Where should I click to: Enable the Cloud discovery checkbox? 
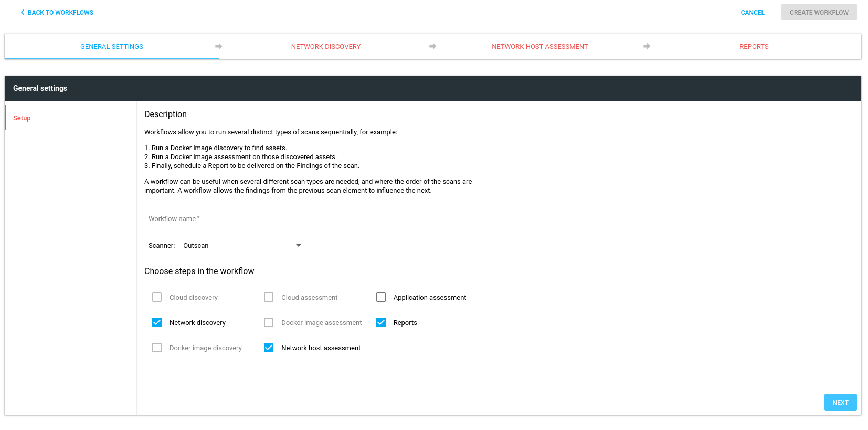point(157,297)
